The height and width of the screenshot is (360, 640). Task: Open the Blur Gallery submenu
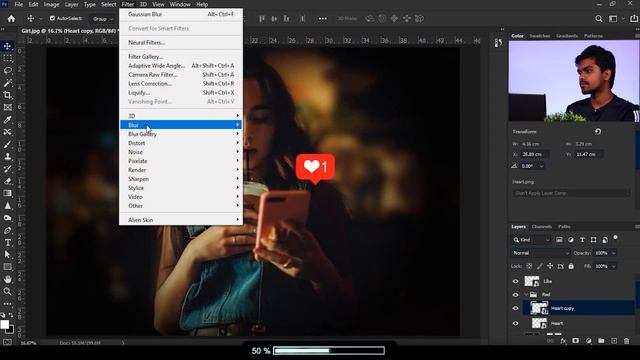click(181, 134)
